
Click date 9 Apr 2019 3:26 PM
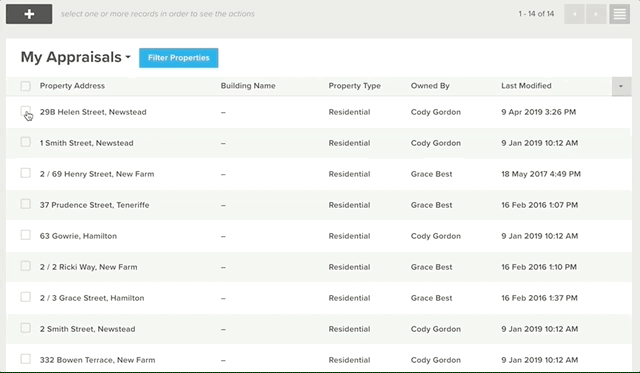click(538, 112)
